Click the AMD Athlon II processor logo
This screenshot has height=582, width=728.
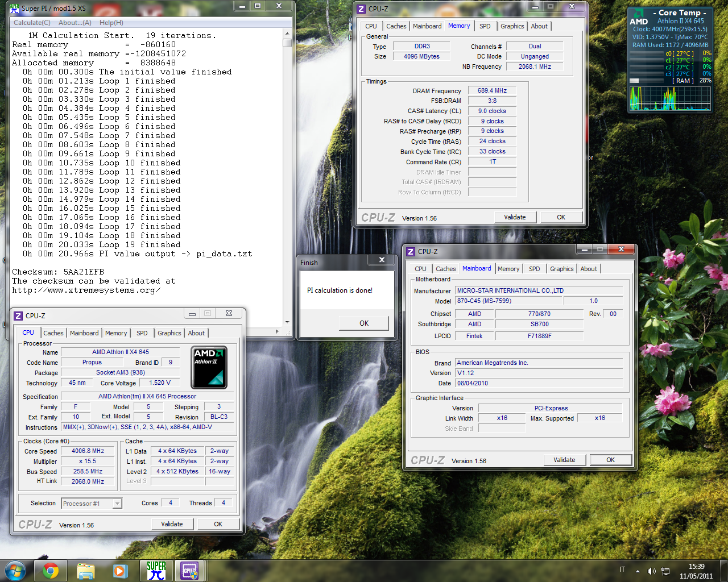tap(209, 367)
